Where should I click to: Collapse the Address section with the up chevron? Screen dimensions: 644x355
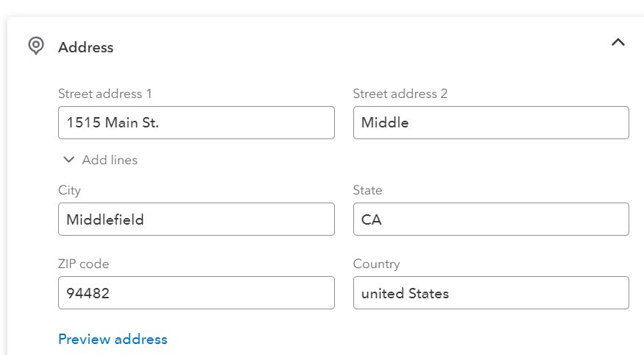[x=618, y=42]
